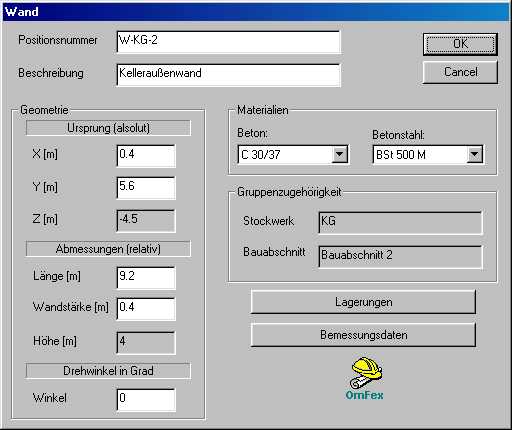Click the Stockwerk field showing KG

[x=400, y=223]
